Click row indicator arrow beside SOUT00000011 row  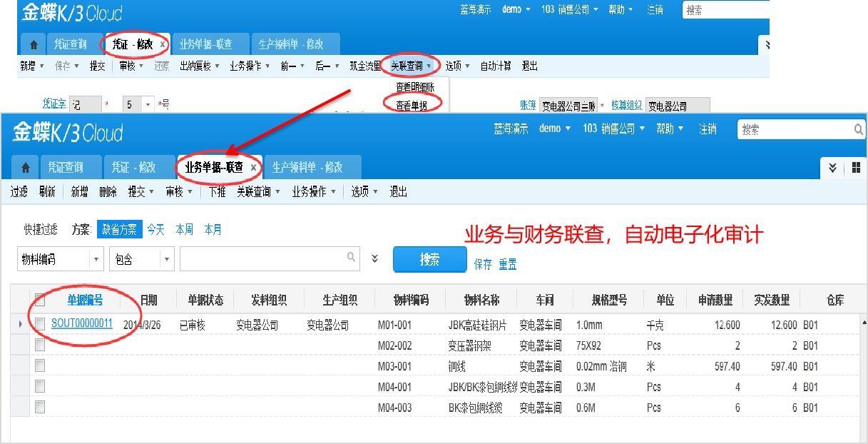coord(19,324)
